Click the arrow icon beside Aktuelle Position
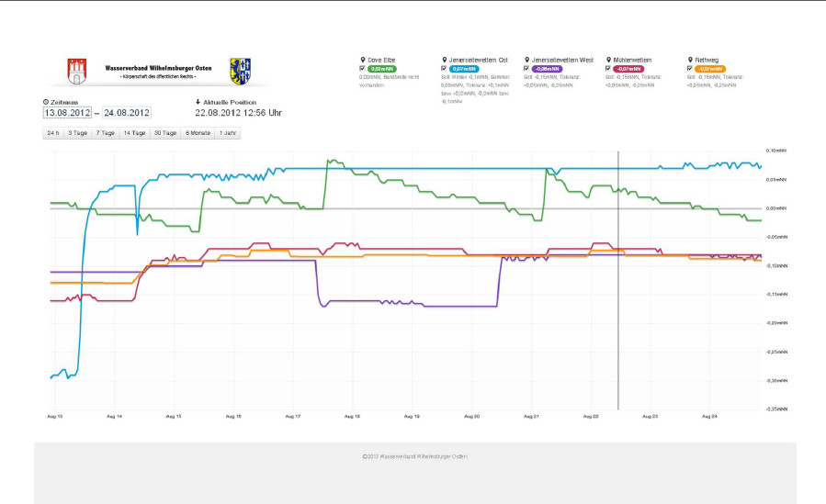This screenshot has height=504, width=826. [x=198, y=103]
